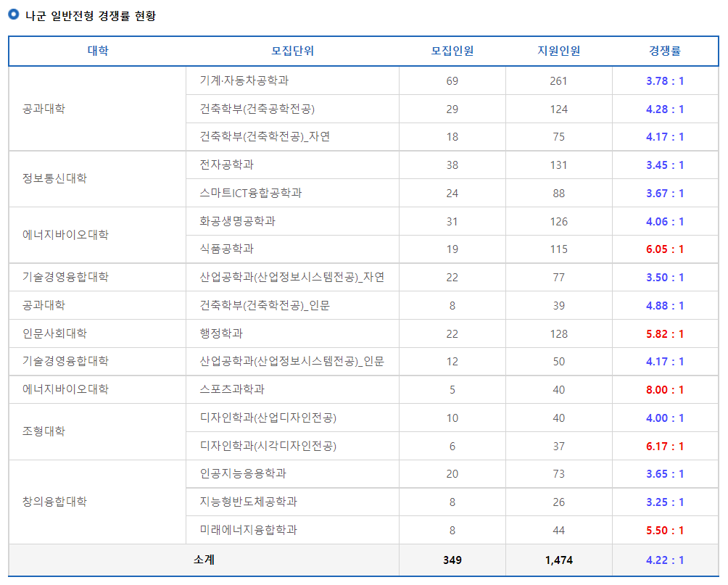This screenshot has height=585, width=728.
Task: Click the ratio 3.50 : 1
Action: pyautogui.click(x=665, y=277)
